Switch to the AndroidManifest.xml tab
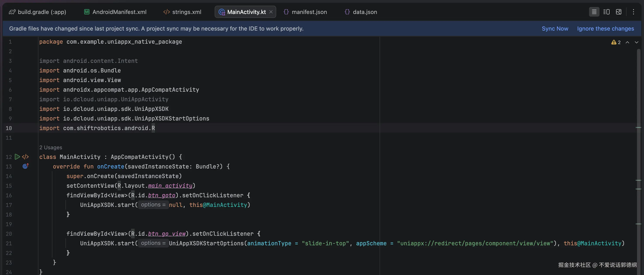Image resolution: width=644 pixels, height=275 pixels. [115, 12]
